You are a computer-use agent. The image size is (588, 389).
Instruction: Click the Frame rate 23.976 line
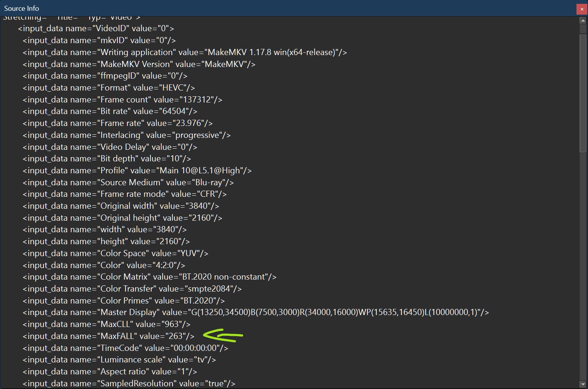click(117, 123)
